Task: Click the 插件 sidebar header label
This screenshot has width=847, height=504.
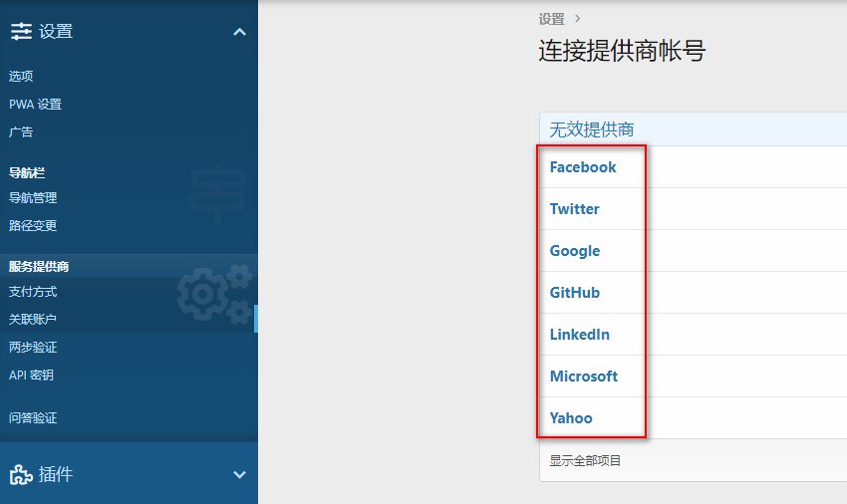Action: pyautogui.click(x=56, y=474)
